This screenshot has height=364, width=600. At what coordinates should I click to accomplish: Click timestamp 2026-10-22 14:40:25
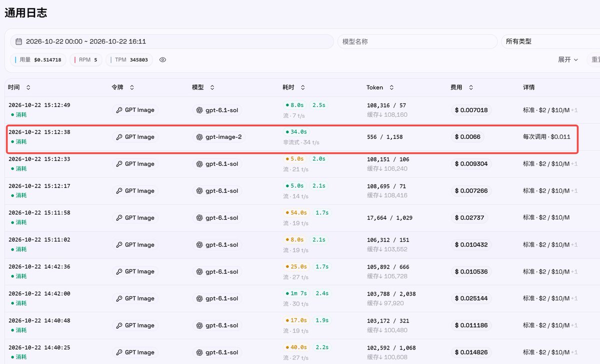point(39,347)
